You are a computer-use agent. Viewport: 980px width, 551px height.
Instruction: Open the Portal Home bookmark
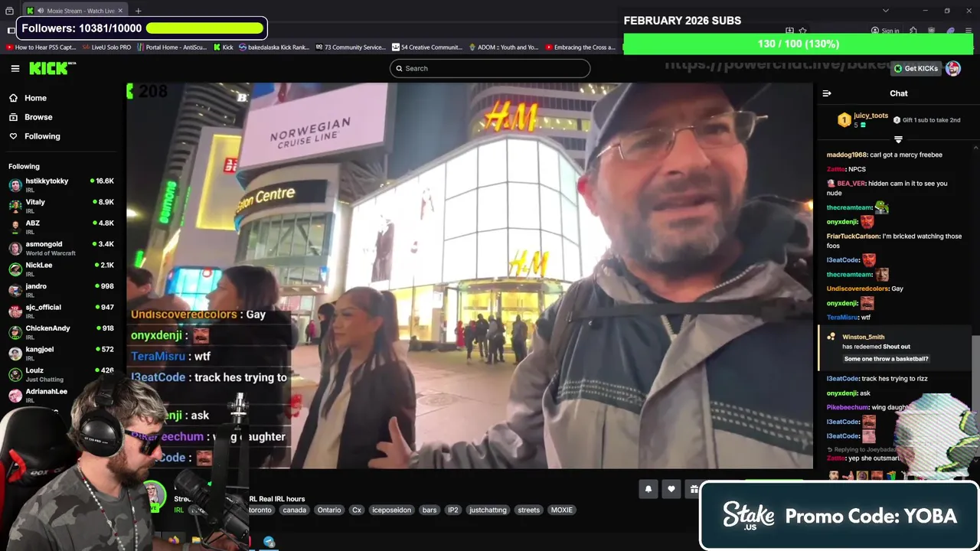pos(171,47)
